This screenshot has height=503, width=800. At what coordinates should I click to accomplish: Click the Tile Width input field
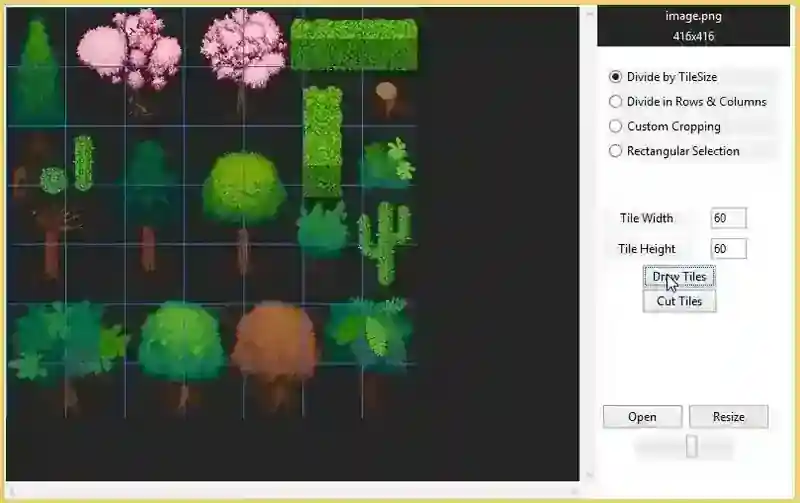coord(729,218)
